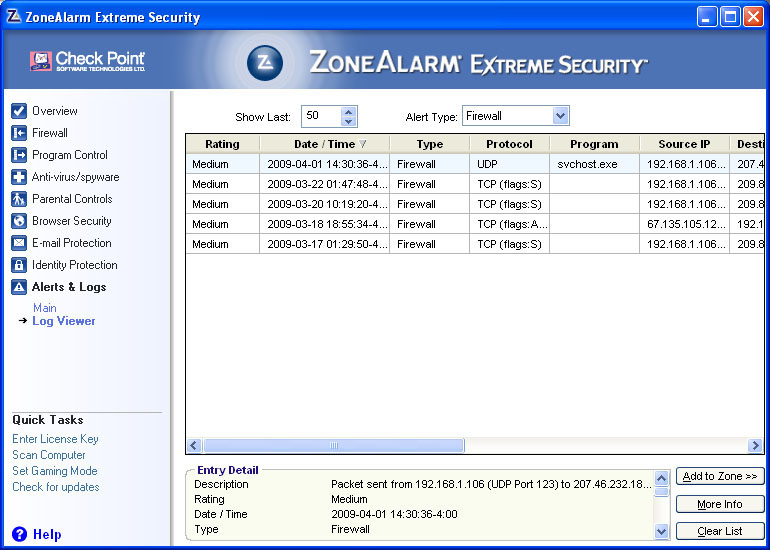The image size is (770, 550).
Task: Click the Alerts & Logs warning icon
Action: tap(19, 287)
